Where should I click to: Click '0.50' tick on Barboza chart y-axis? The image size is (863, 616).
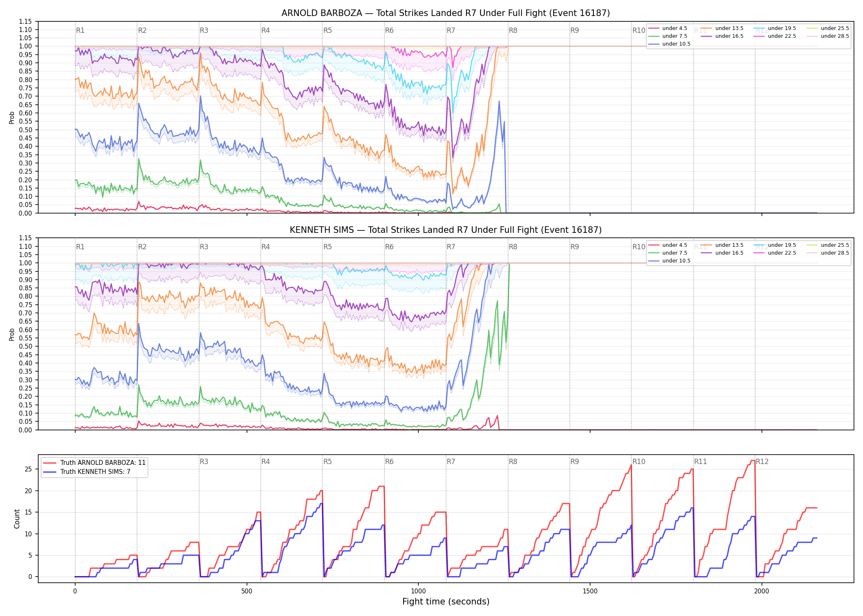coord(25,130)
